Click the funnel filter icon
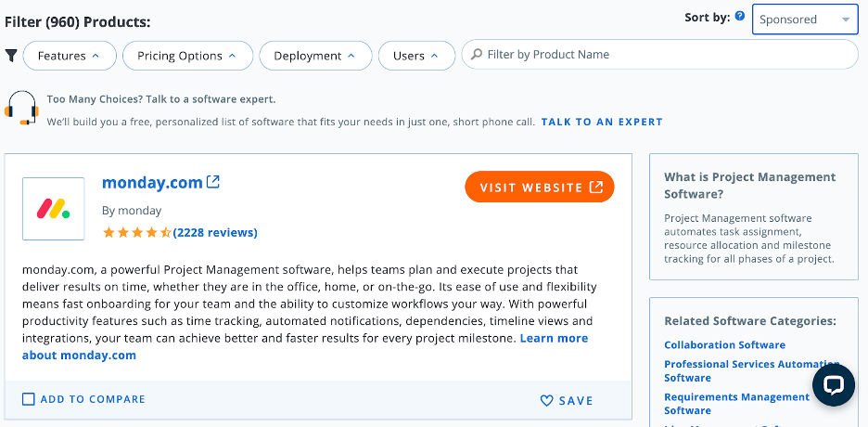This screenshot has height=427, width=868. click(x=11, y=56)
